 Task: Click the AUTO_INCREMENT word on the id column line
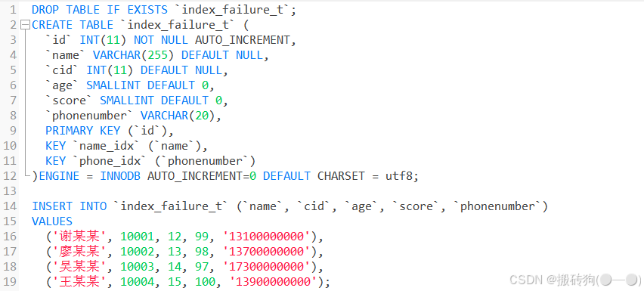coord(242,40)
